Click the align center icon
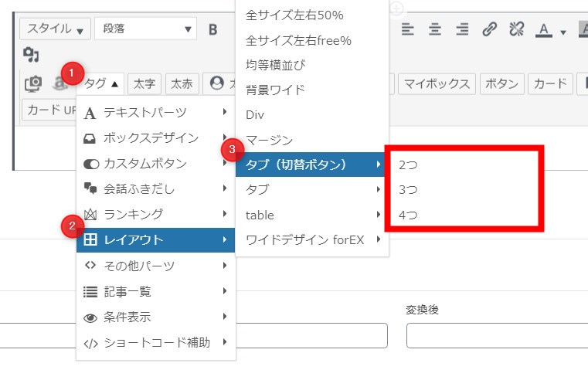Viewport: 588px width, 380px height. (435, 30)
